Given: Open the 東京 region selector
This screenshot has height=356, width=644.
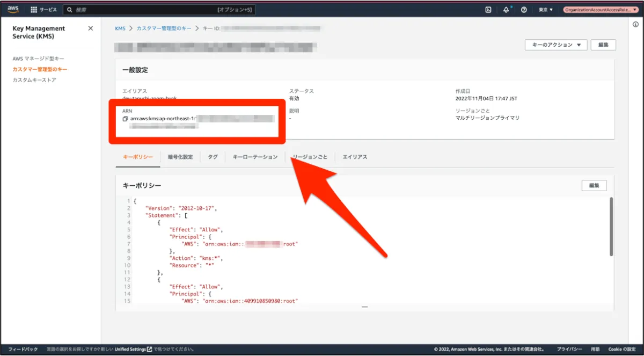Looking at the screenshot, I should coord(546,10).
